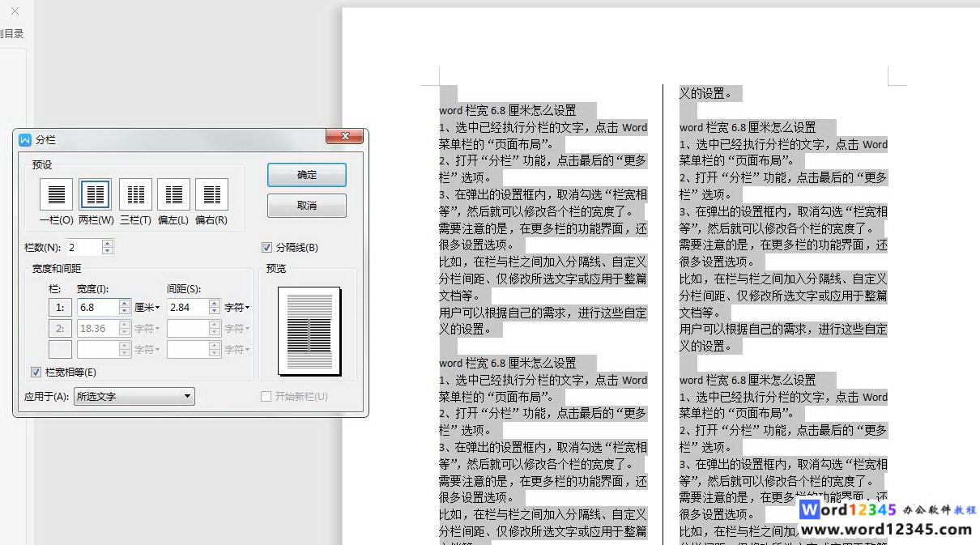Click the 预览 page preview thumbnail
This screenshot has width=980, height=545.
click(x=309, y=330)
